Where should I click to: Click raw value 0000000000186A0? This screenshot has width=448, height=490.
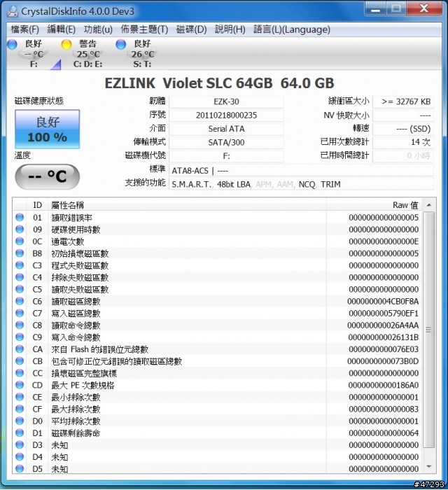[384, 385]
